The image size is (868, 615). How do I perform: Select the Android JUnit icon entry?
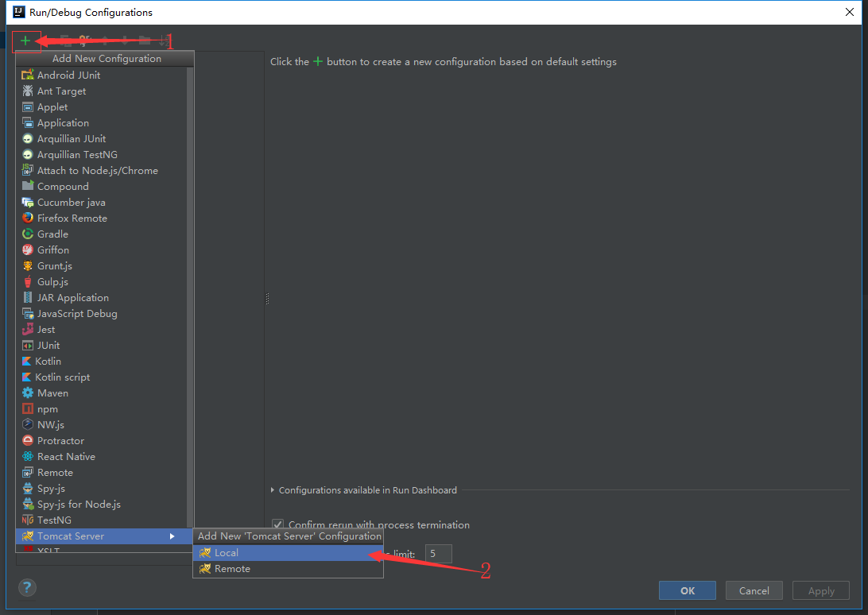click(x=27, y=75)
